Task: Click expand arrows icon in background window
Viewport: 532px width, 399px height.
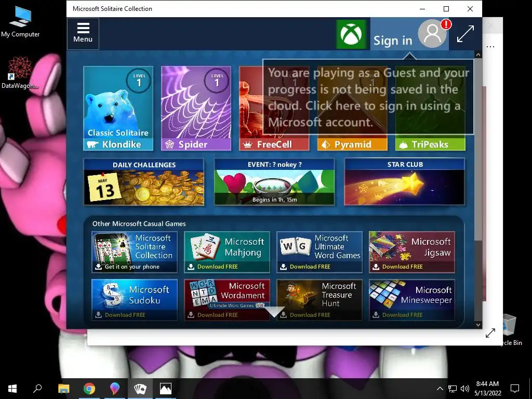Action: click(490, 333)
